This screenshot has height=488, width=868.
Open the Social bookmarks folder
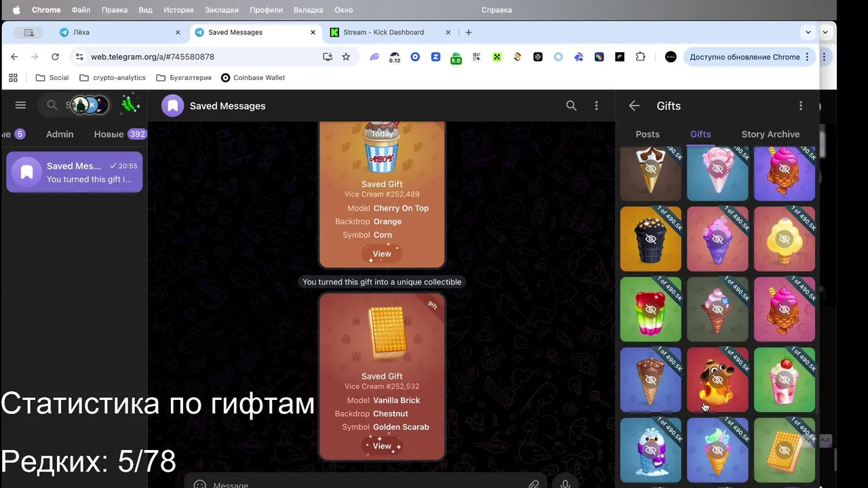(52, 77)
